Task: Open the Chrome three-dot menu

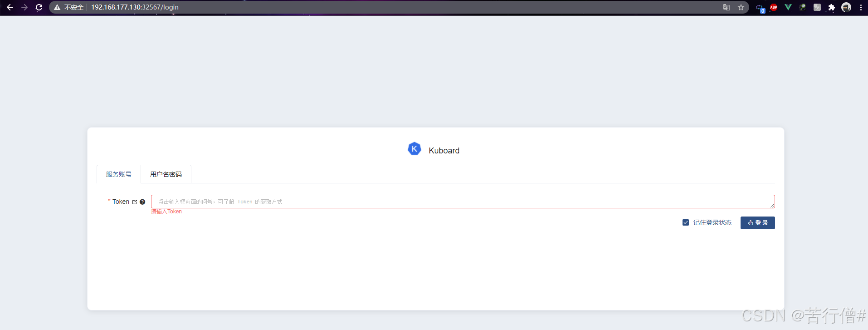Action: [861, 7]
